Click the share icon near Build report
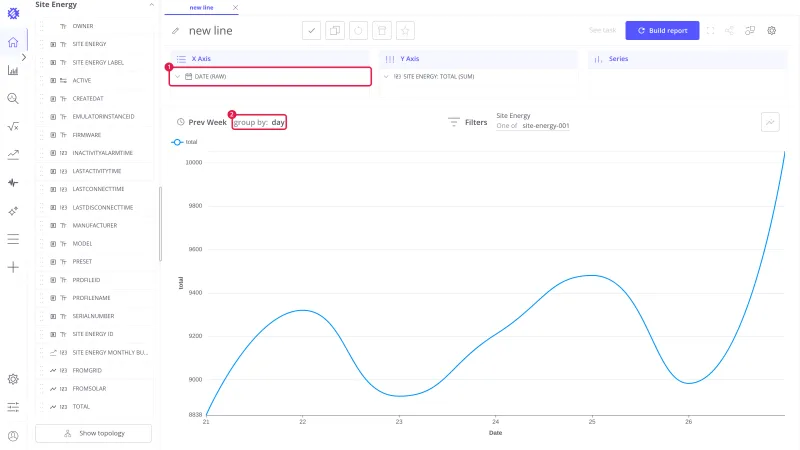 coord(730,31)
